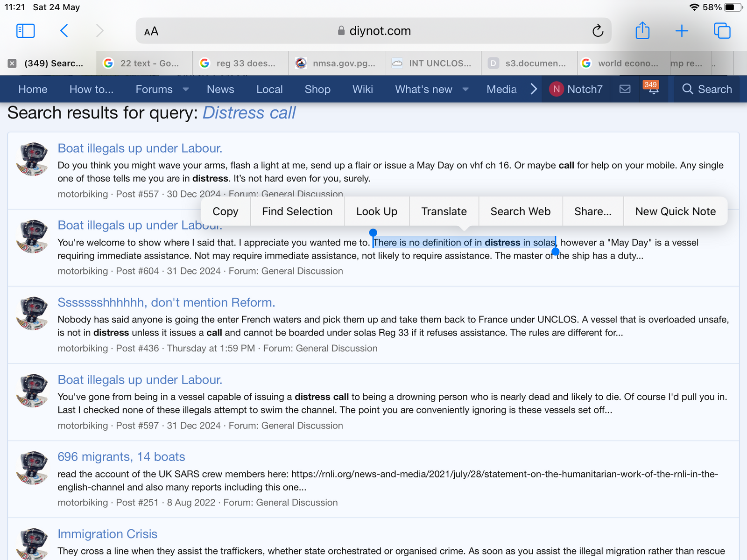Open the 696 migrants, 14 boats thread
This screenshot has height=560, width=747.
click(x=121, y=456)
